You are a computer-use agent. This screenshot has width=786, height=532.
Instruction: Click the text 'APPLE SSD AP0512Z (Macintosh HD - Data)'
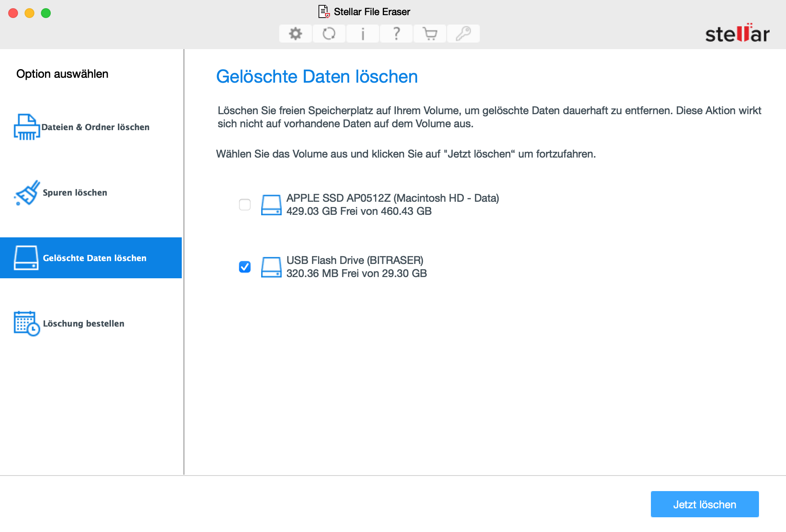click(393, 198)
